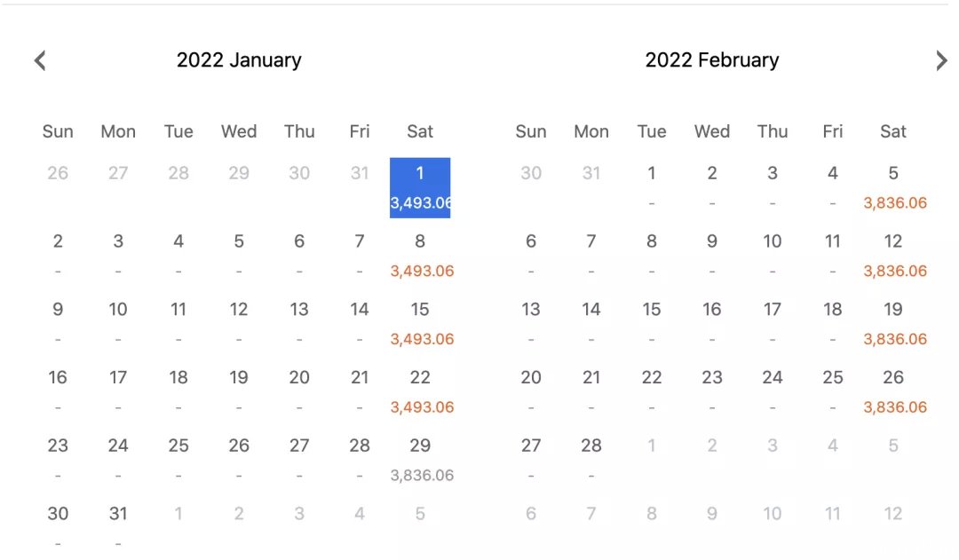Choose January 15 with 3,493.06 price
This screenshot has width=959, height=560.
coord(420,323)
